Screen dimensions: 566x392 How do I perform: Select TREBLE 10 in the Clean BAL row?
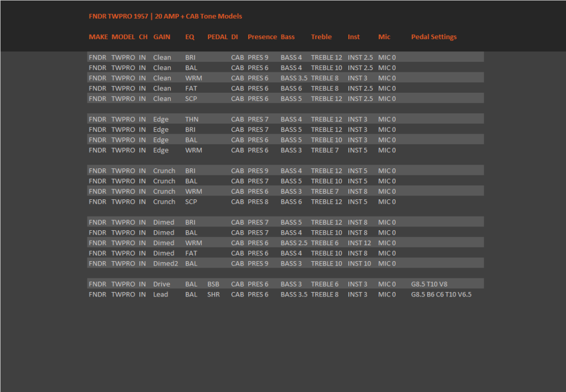click(x=327, y=68)
